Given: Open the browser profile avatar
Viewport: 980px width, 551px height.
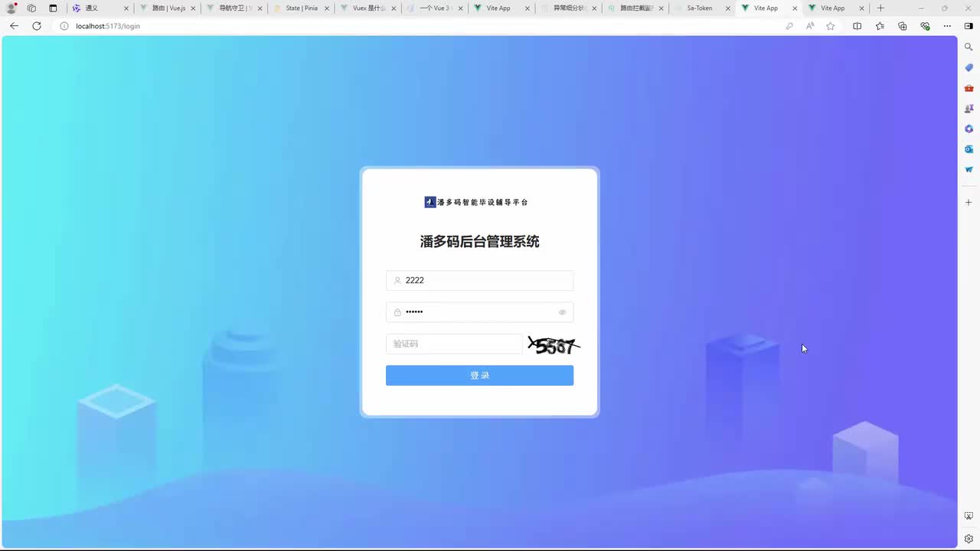Looking at the screenshot, I should [11, 8].
